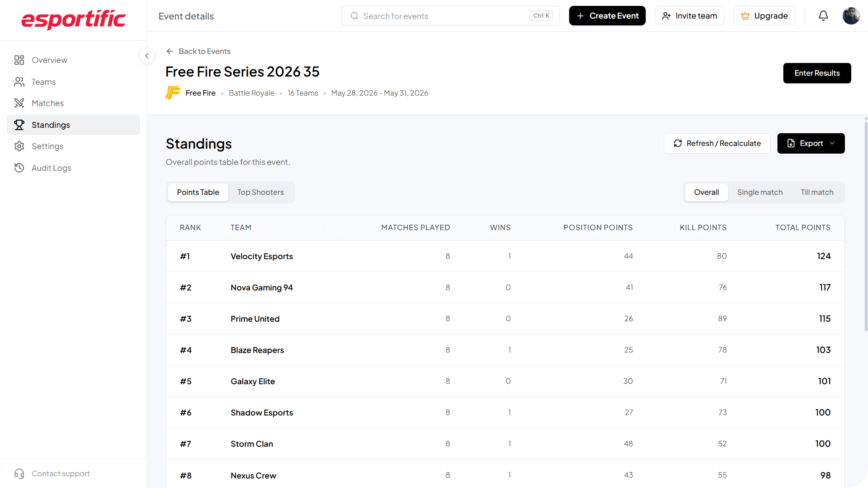Screen dimensions: 868x488
Task: Click the Velocity Esports team name
Action: pyautogui.click(x=262, y=256)
